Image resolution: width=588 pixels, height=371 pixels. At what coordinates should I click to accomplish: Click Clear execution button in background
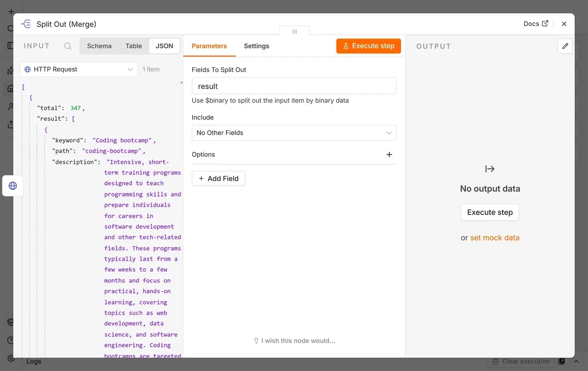point(520,362)
